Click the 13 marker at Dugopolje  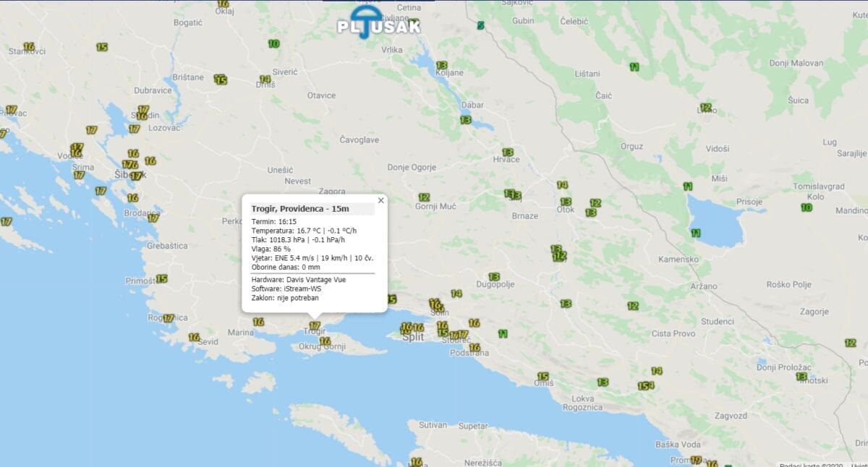tap(494, 277)
